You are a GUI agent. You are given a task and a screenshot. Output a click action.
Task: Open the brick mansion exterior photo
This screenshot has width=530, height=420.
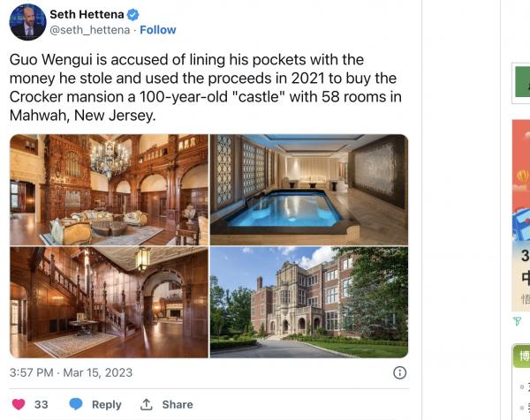(x=309, y=302)
